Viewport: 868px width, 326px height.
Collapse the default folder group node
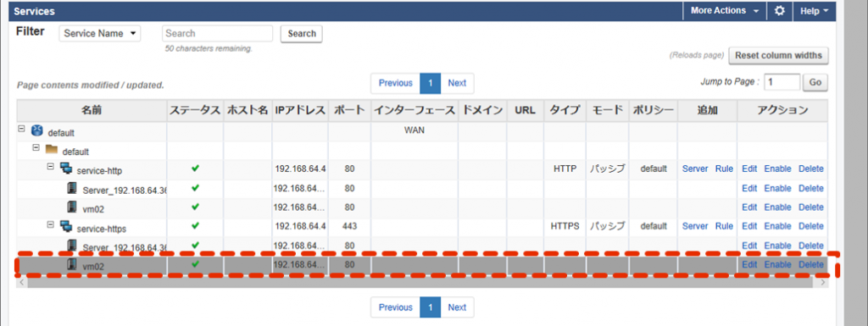pos(36,147)
